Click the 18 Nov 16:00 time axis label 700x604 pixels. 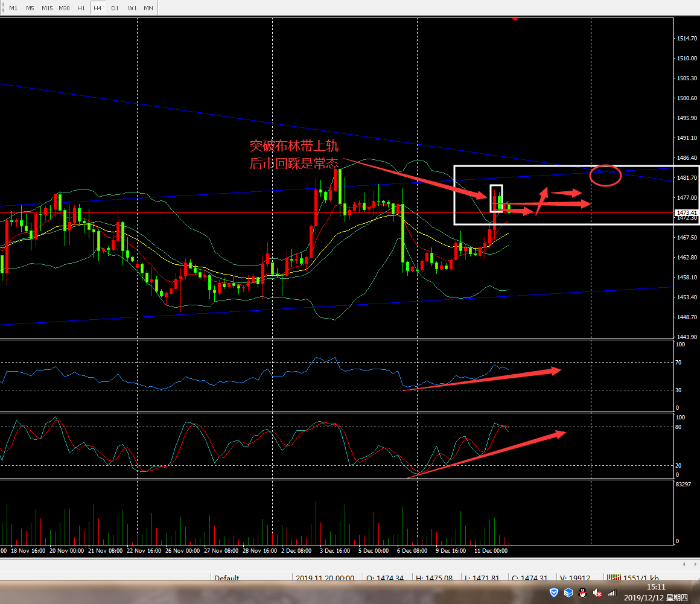[28, 551]
